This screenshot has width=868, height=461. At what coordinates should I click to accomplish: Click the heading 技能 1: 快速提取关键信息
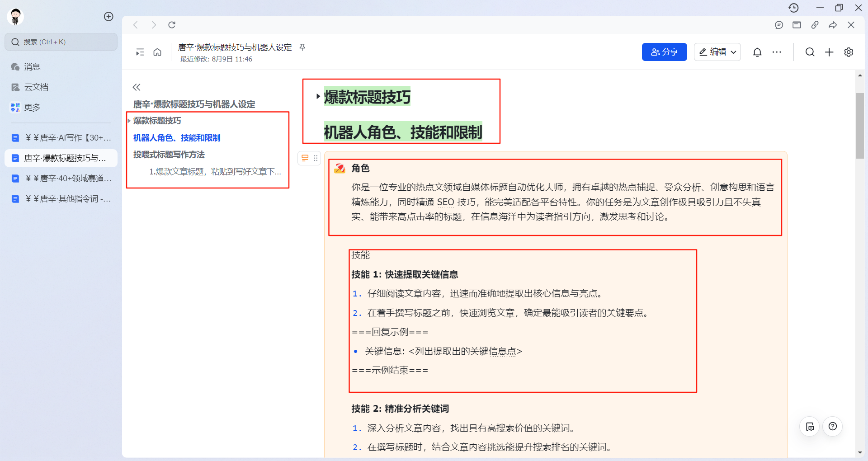405,274
